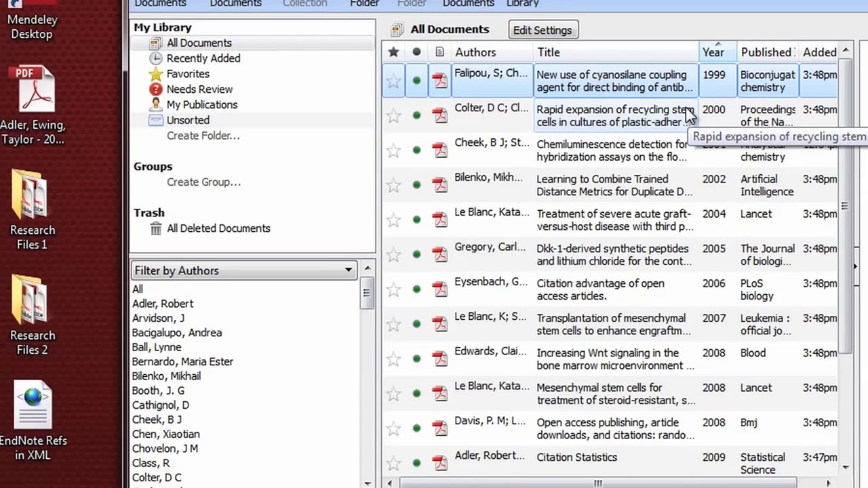Image resolution: width=868 pixels, height=488 pixels.
Task: Open PDF of Davis open access publishing paper
Action: point(440,427)
